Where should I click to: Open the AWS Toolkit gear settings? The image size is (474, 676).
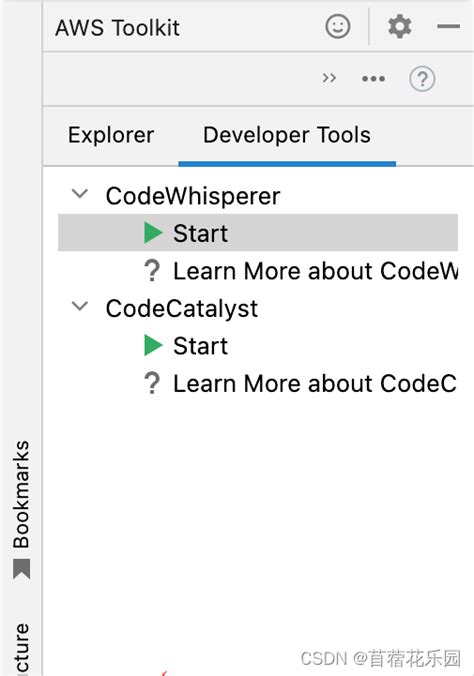tap(400, 26)
